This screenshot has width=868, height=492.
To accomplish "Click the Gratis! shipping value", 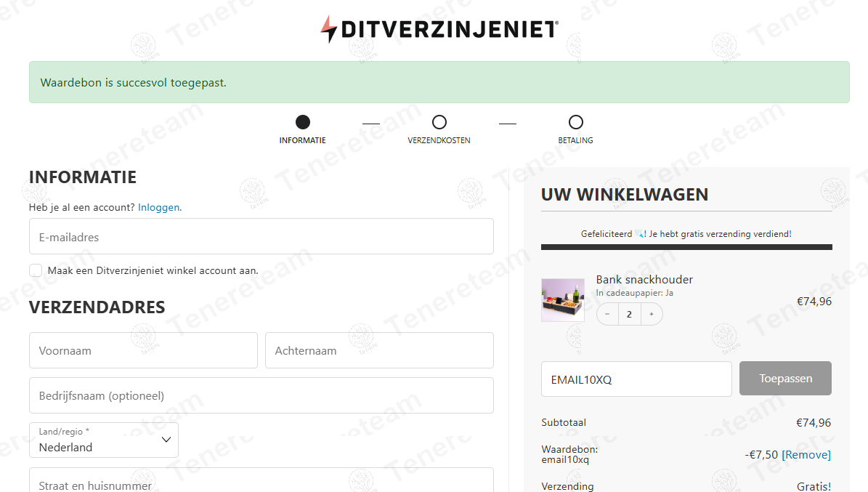I will point(814,486).
